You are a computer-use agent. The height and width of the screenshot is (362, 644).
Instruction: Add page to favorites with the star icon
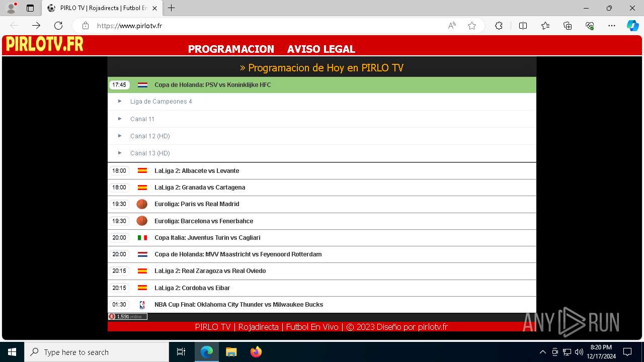pyautogui.click(x=472, y=26)
